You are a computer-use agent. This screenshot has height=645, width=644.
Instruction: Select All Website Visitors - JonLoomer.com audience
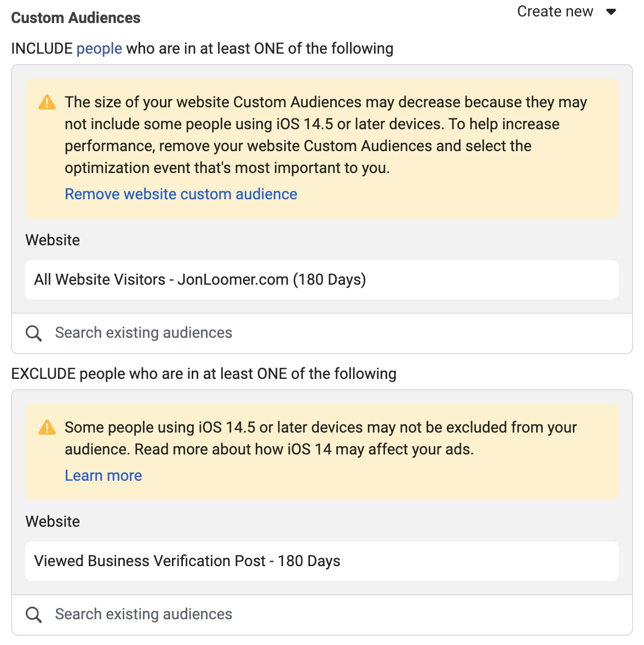(x=322, y=280)
